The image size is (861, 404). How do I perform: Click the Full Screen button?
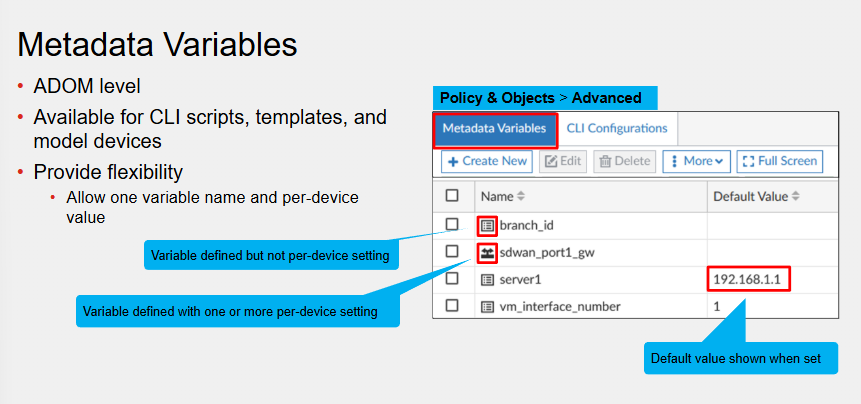(x=780, y=161)
